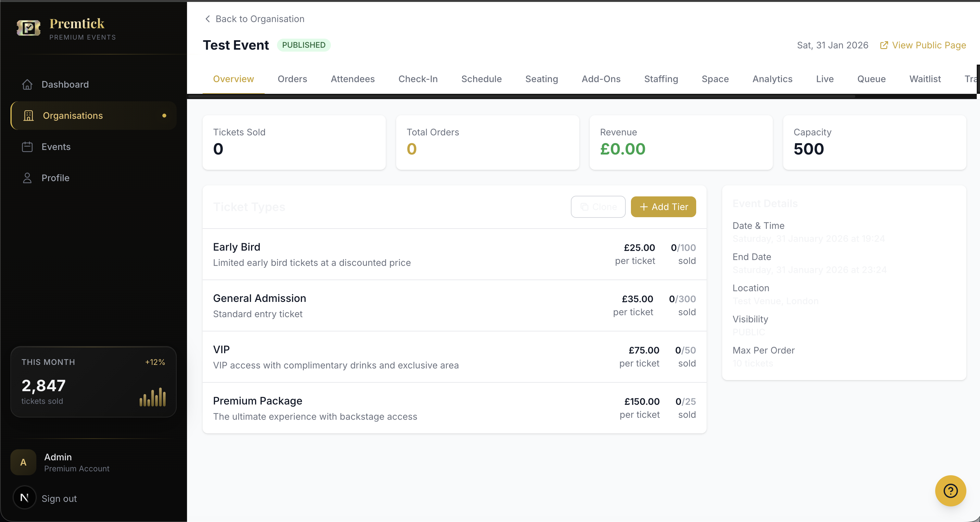Switch to the Orders tab
This screenshot has height=522, width=980.
pyautogui.click(x=292, y=79)
